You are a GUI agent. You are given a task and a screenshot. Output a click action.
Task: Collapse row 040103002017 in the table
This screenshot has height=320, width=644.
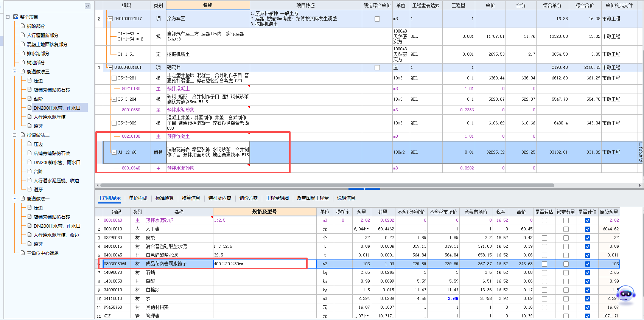click(x=110, y=19)
